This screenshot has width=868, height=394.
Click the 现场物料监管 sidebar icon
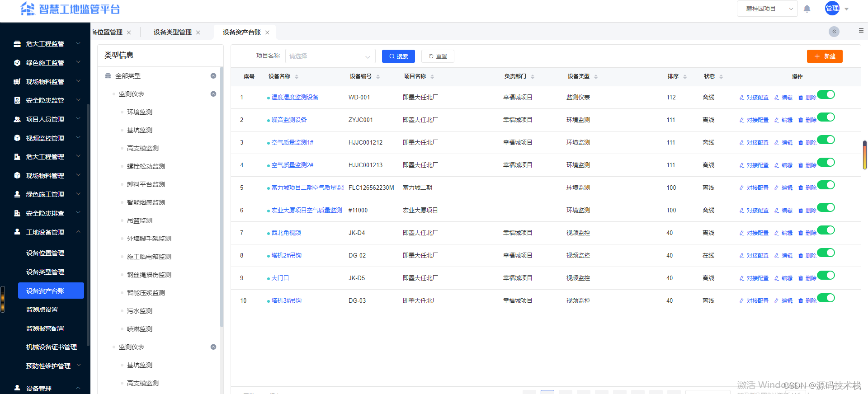(17, 82)
